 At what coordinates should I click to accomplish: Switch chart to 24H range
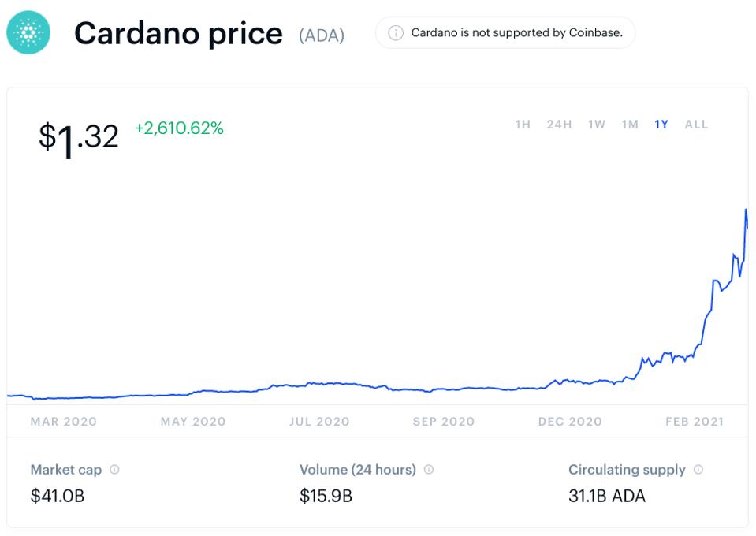click(559, 125)
